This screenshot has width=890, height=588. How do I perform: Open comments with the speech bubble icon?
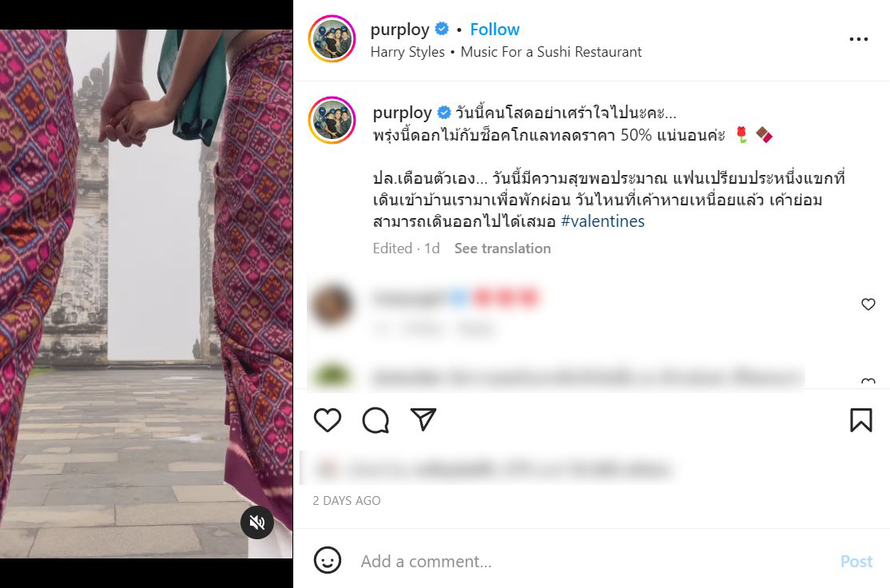pyautogui.click(x=375, y=420)
